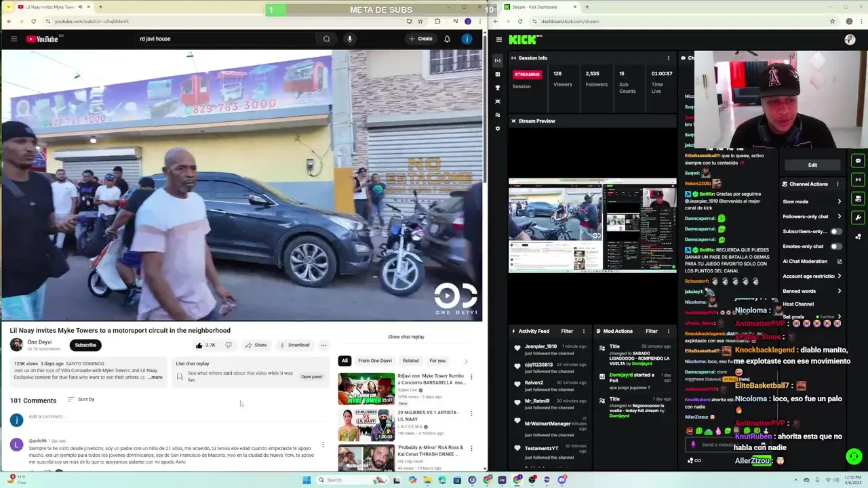The image size is (868, 488).
Task: Open the live chat replay panel
Action: point(312,377)
